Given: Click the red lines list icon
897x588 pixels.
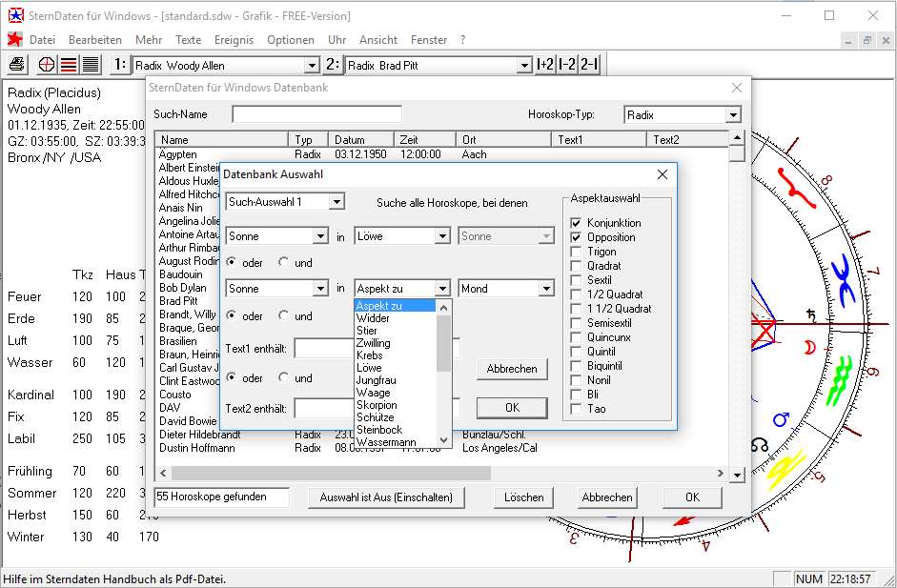Looking at the screenshot, I should pyautogui.click(x=69, y=65).
